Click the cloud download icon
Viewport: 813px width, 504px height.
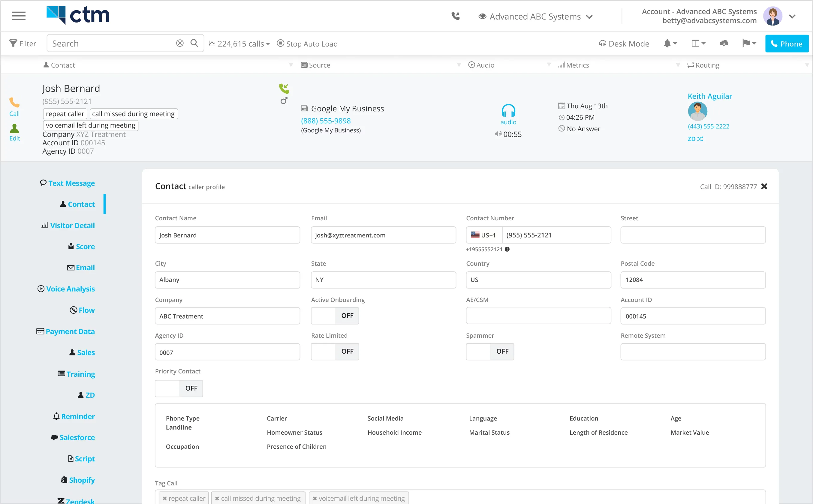tap(724, 43)
